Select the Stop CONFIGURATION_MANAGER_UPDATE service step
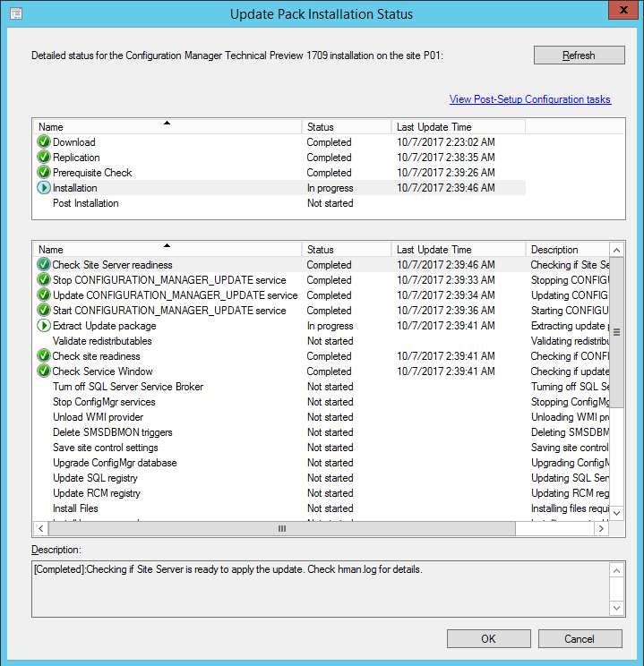Viewport: 644px width, 666px height. [x=322, y=280]
